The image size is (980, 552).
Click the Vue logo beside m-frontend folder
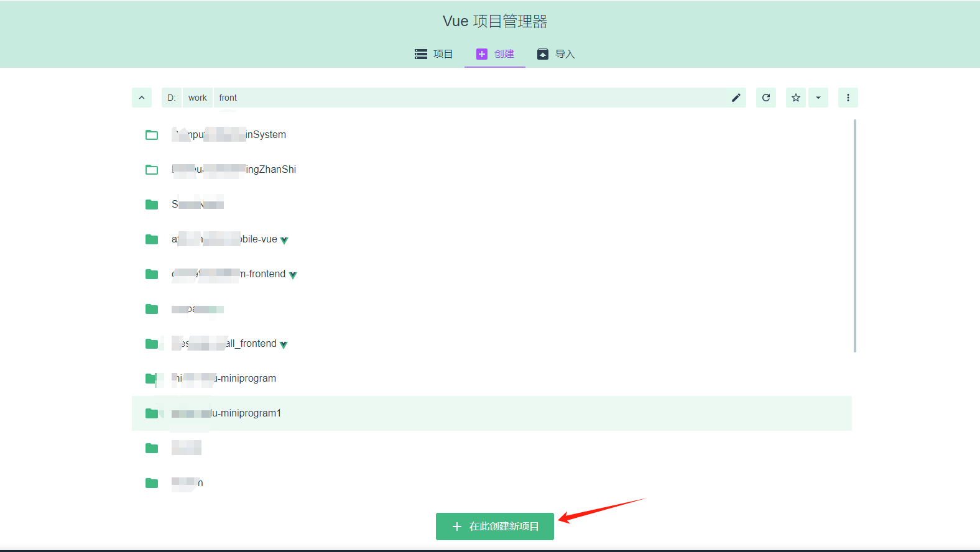click(x=293, y=275)
